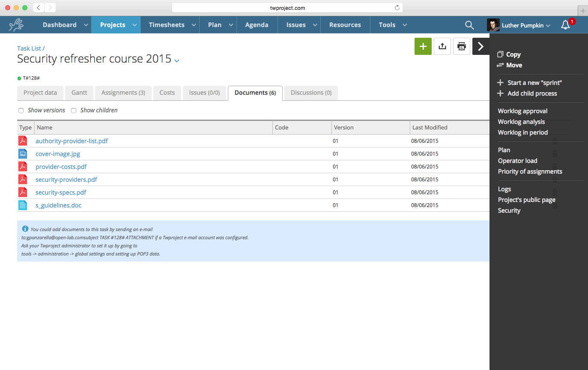
Task: Enable Show versions checkbox
Action: coord(21,111)
